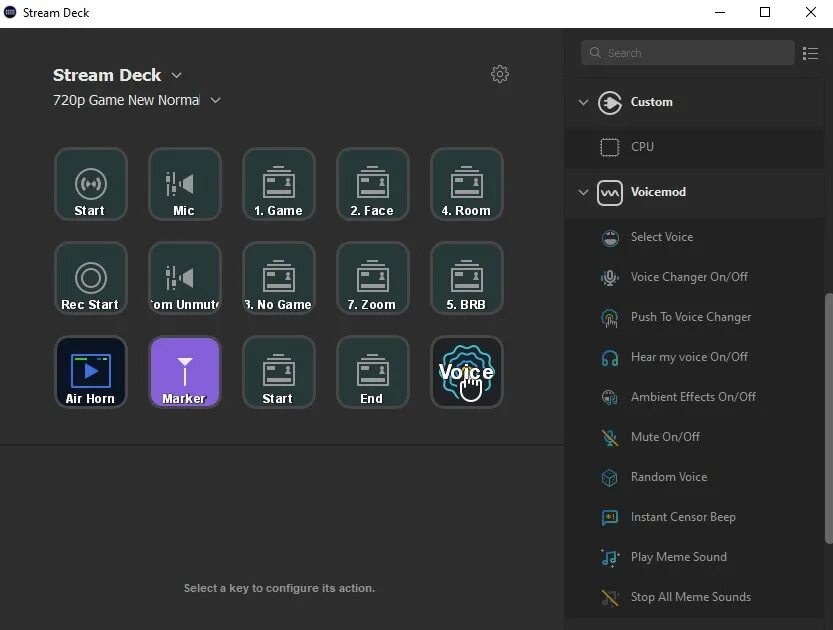Click the 'Voicemod' category heading
Viewport: 833px width, 630px height.
[x=658, y=192]
